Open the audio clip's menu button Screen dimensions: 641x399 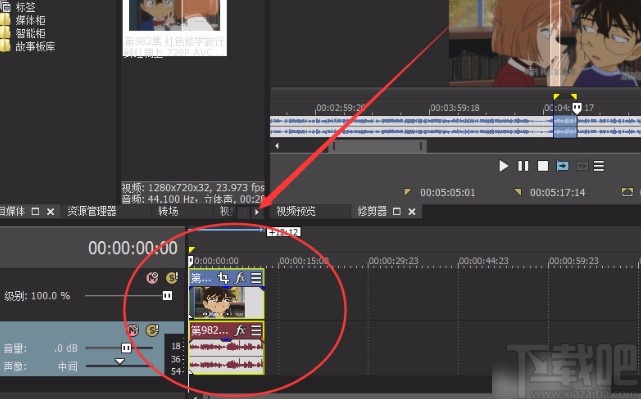256,330
